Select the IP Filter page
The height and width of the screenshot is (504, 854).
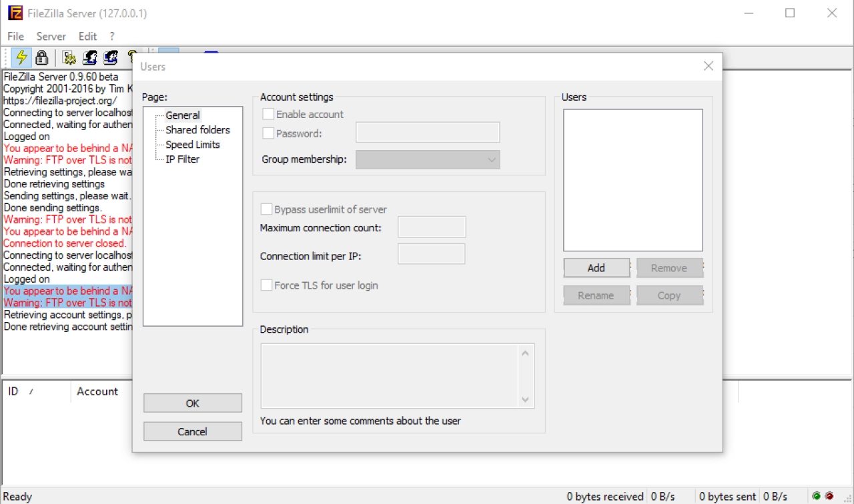(x=183, y=159)
